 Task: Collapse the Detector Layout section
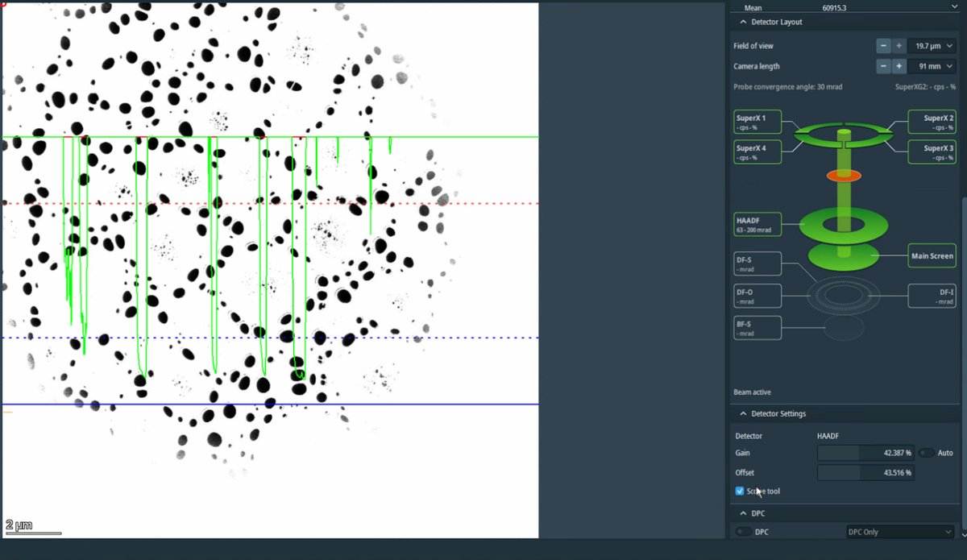(x=742, y=22)
